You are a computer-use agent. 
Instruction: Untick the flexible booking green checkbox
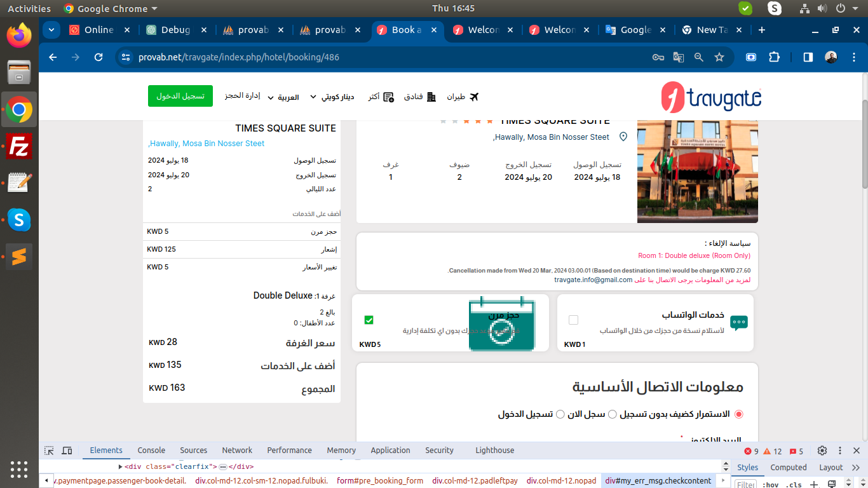[x=369, y=320]
